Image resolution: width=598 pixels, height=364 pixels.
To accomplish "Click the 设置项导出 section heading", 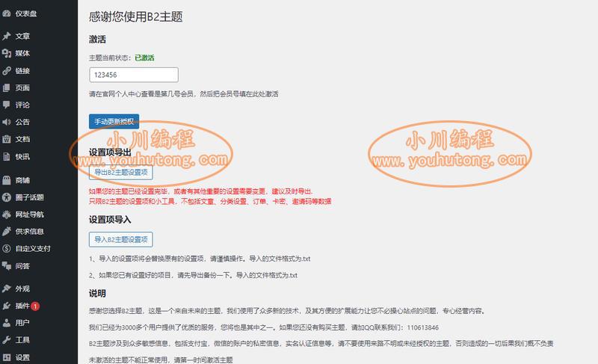I will tap(110, 152).
